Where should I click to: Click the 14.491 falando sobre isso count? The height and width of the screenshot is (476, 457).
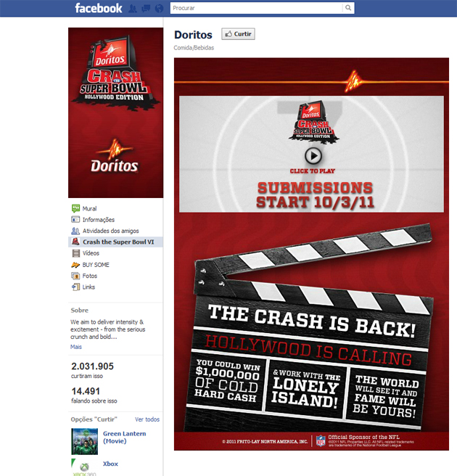pos(86,391)
